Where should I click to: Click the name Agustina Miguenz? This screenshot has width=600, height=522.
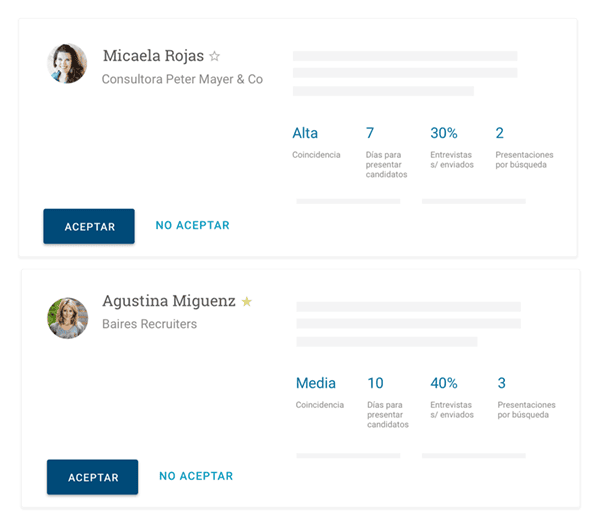(x=169, y=300)
